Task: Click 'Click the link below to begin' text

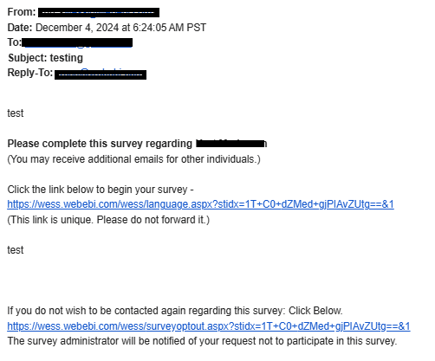Action: 100,189
